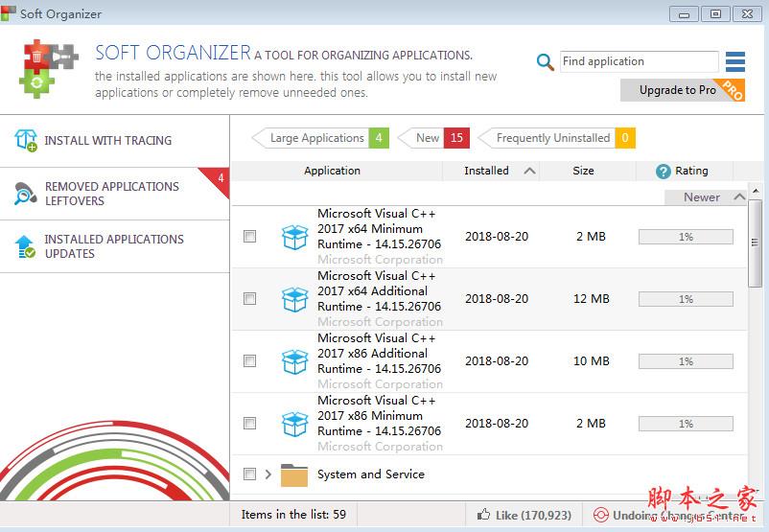The width and height of the screenshot is (769, 532).
Task: Click the Soft Organizer puzzle logo
Action: pos(49,69)
